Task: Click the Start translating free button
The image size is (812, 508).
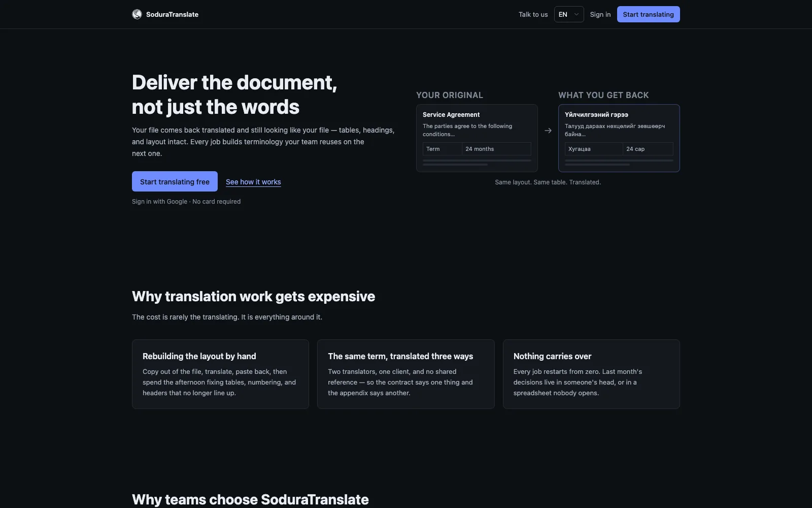Action: pyautogui.click(x=175, y=181)
